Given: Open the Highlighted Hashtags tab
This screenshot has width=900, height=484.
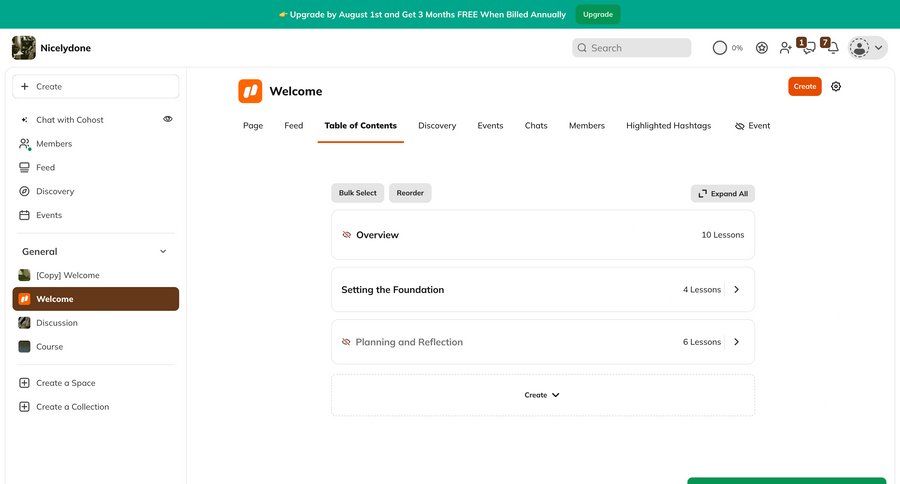Looking at the screenshot, I should click(x=669, y=126).
